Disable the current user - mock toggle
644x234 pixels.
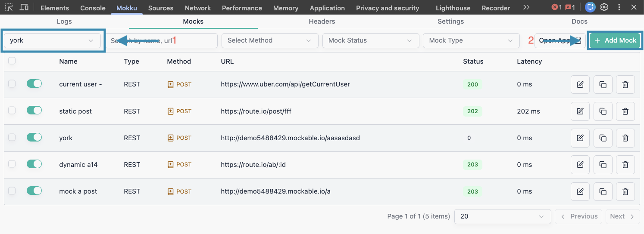coord(34,84)
